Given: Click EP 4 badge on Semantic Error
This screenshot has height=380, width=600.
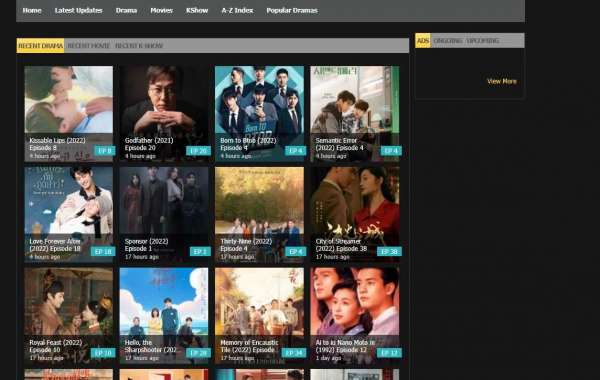Looking at the screenshot, I should click(391, 151).
